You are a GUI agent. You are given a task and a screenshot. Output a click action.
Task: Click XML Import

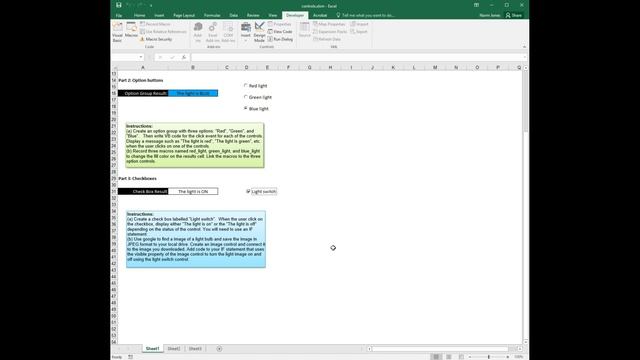pyautogui.click(x=359, y=24)
